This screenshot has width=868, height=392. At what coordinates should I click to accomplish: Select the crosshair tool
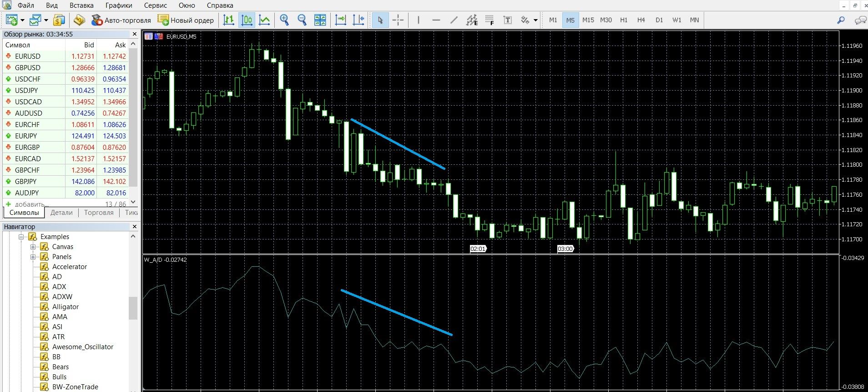point(398,20)
